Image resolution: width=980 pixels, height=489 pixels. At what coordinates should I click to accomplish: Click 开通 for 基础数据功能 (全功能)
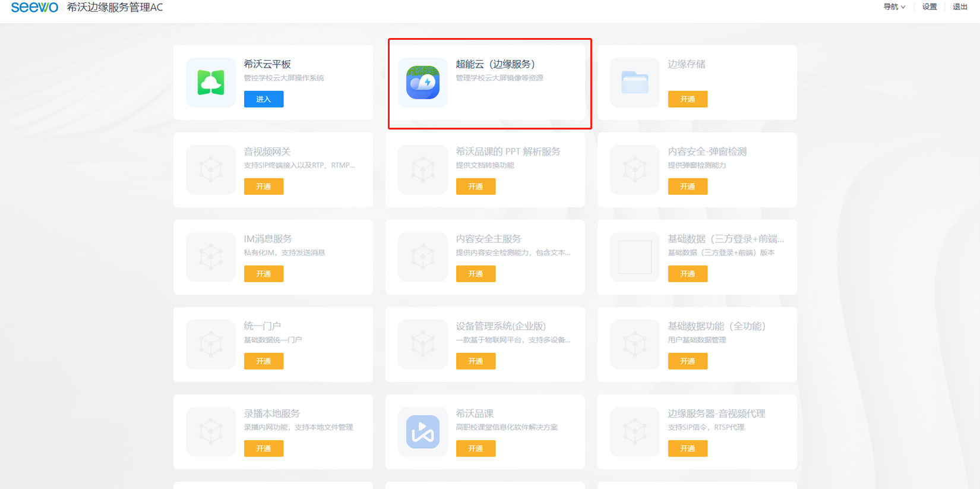688,361
